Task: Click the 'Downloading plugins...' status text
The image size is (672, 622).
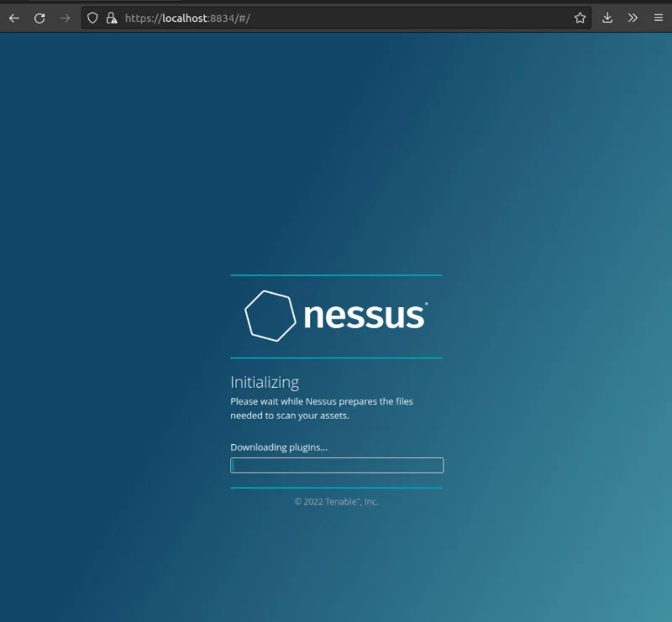Action: pos(279,447)
